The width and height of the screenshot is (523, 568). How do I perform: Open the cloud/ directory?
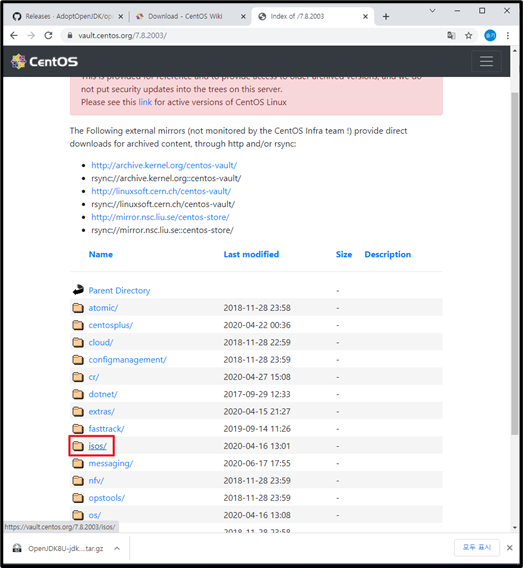coord(101,342)
